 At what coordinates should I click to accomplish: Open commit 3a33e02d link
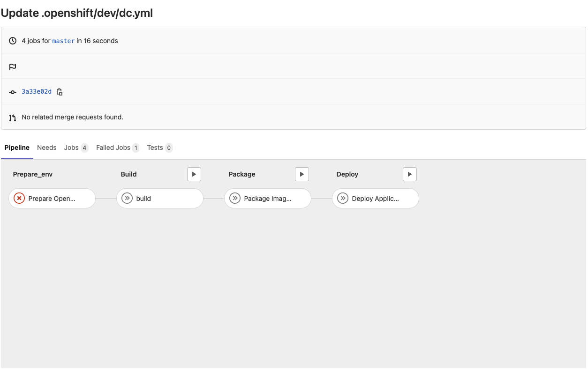point(37,92)
